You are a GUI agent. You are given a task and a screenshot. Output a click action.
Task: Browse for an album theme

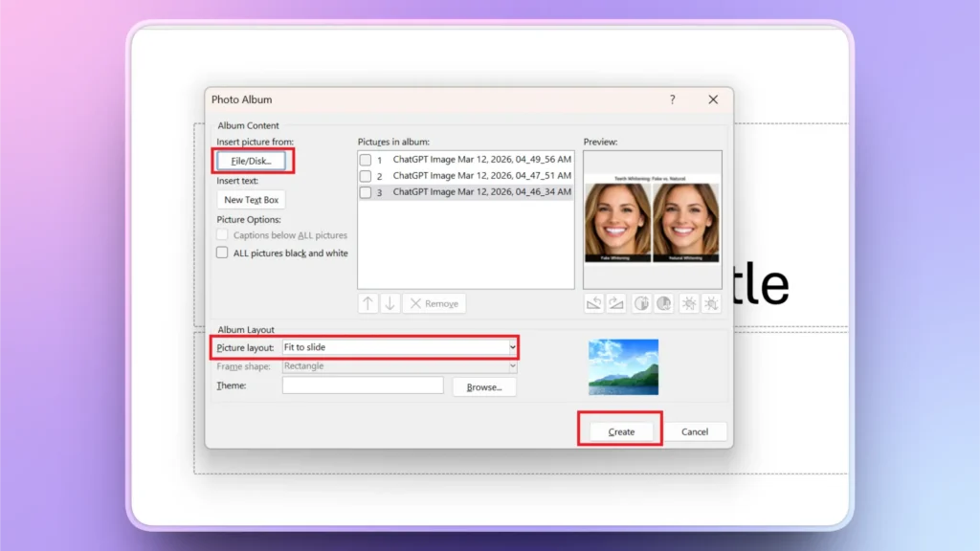[484, 387]
